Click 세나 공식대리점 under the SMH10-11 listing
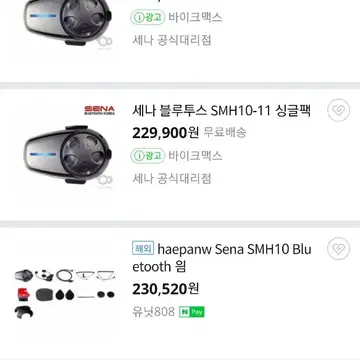 click(x=172, y=179)
